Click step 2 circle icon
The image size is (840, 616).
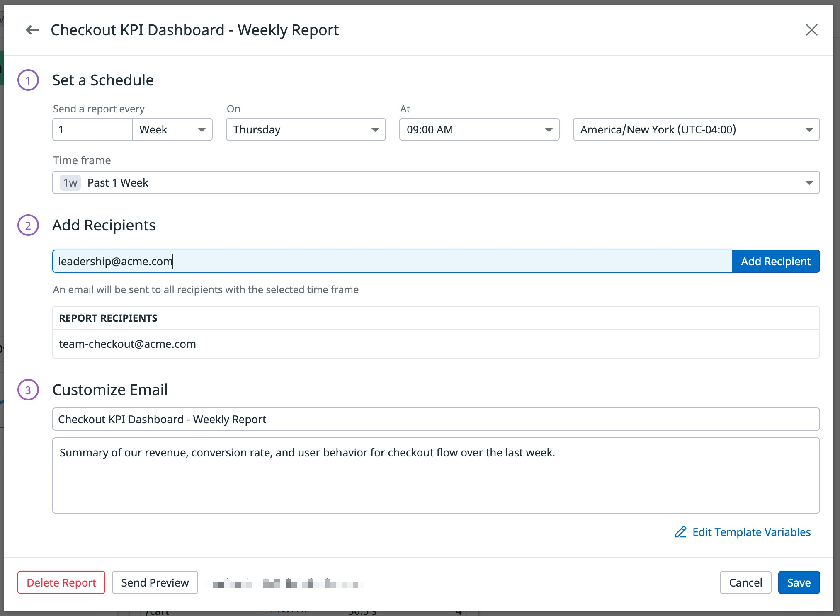[x=28, y=225]
